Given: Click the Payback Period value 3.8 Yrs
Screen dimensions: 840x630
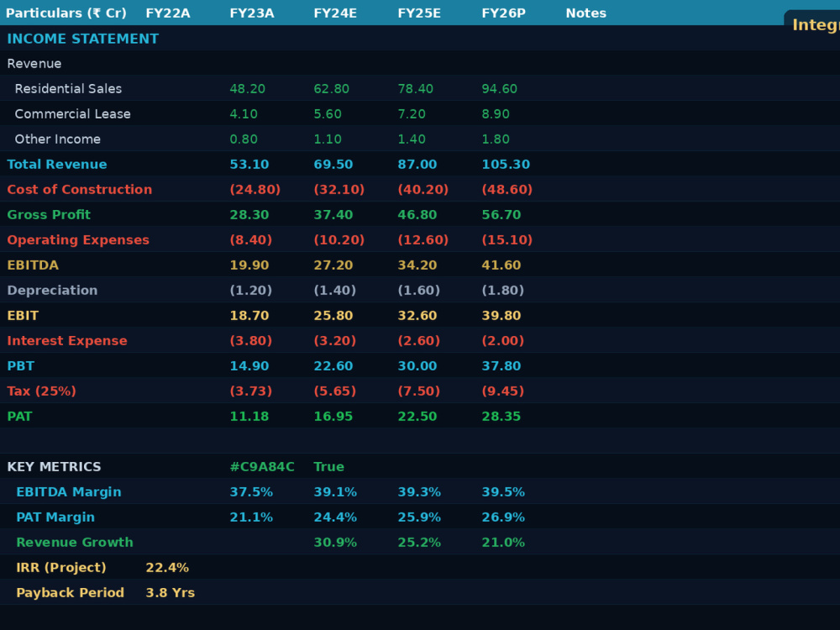Looking at the screenshot, I should tap(171, 592).
